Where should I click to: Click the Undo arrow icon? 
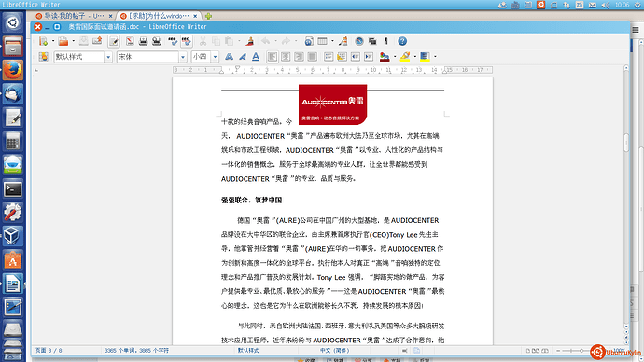(x=266, y=41)
